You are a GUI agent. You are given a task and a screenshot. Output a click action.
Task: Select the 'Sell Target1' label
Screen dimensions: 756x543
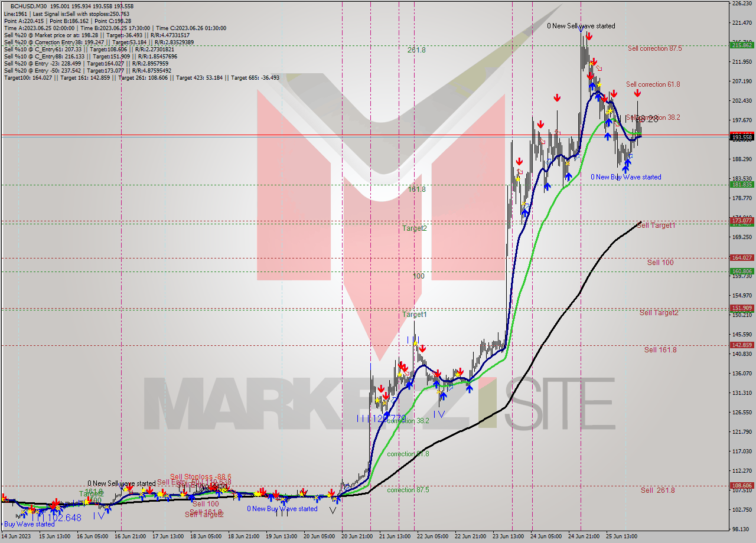(656, 225)
